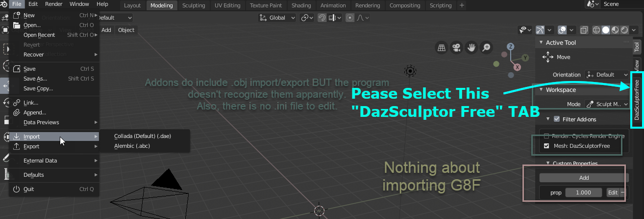644x219 pixels.
Task: Switch to the Shading workspace tab
Action: (301, 5)
